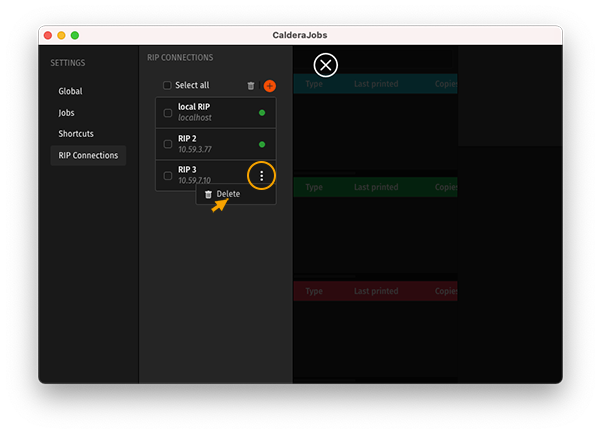
Task: Select RIP Connections in settings sidebar
Action: [x=88, y=155]
